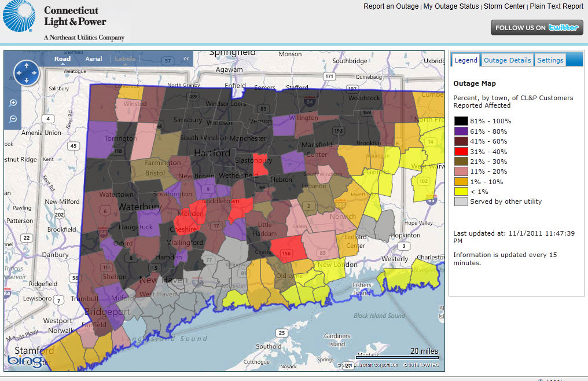
Task: Click the Report an Outage link
Action: [391, 6]
